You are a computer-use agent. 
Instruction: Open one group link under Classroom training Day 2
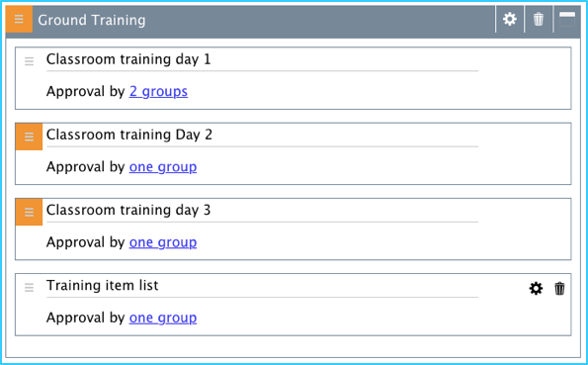click(163, 167)
